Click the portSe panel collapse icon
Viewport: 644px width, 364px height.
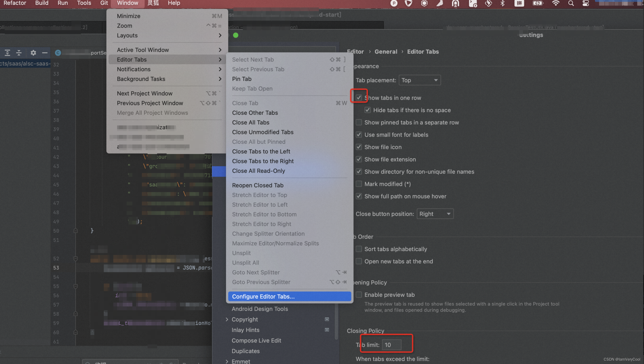pos(44,53)
